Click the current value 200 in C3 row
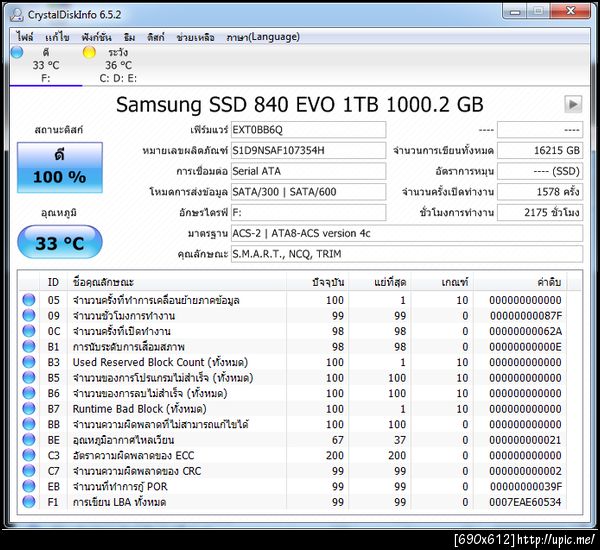The image size is (600, 550). (x=335, y=455)
